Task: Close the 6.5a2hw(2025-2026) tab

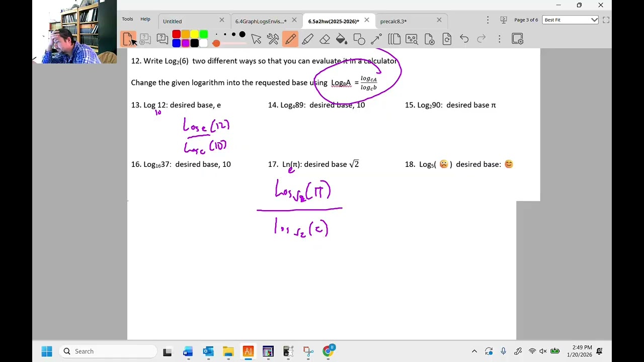Action: 367,20
